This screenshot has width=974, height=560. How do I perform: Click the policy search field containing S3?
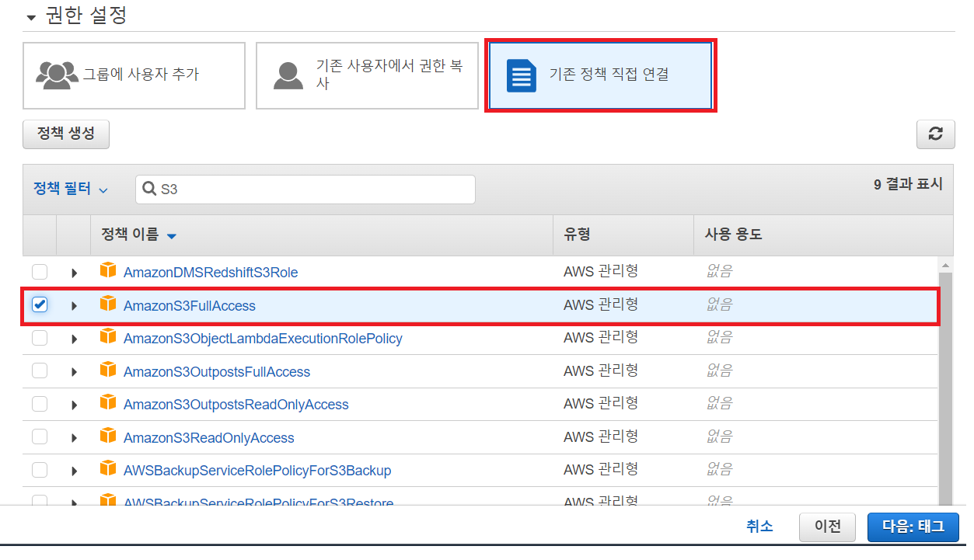[x=305, y=190]
